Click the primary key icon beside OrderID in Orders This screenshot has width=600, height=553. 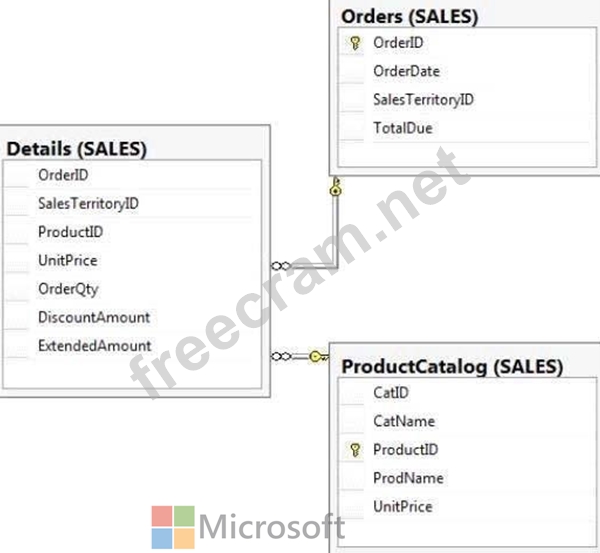coord(355,43)
